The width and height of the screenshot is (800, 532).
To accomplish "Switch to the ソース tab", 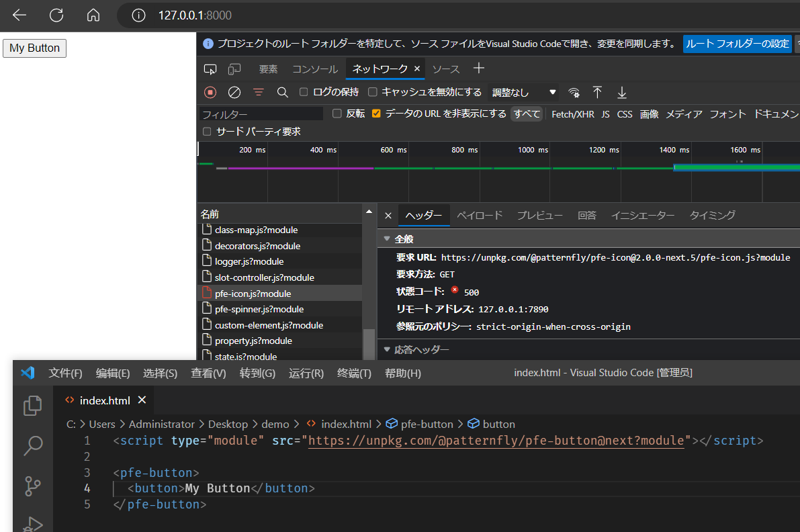I will click(446, 69).
